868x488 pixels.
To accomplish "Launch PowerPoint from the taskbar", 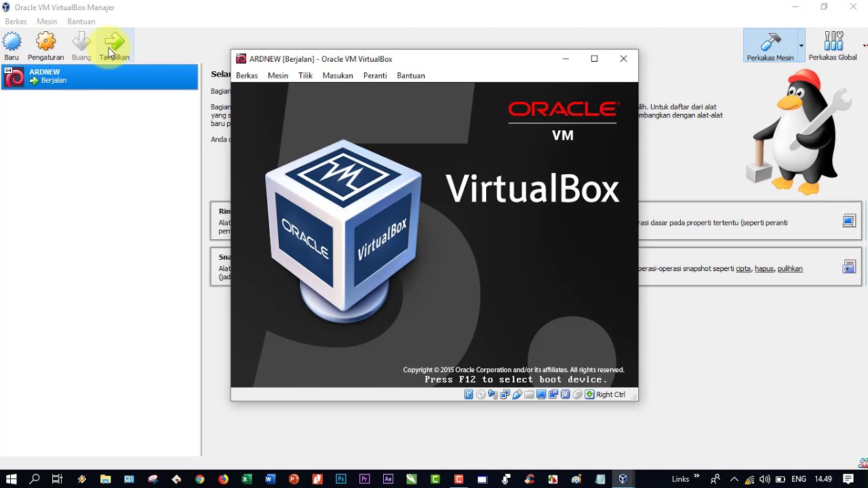I will [x=294, y=479].
